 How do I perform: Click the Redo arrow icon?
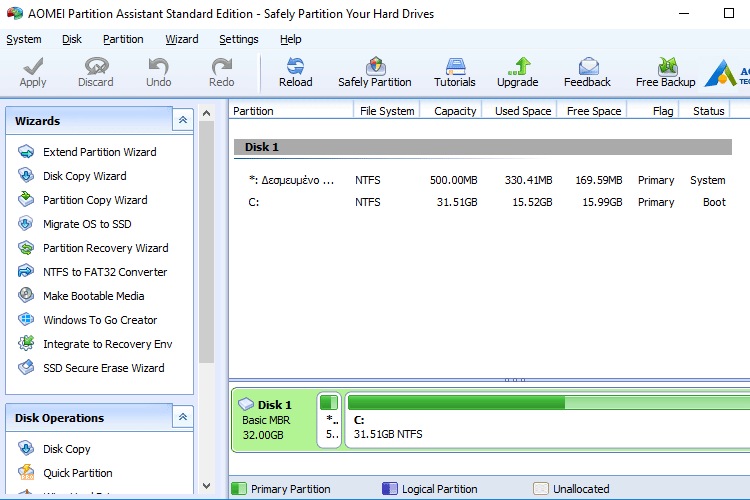[x=221, y=66]
